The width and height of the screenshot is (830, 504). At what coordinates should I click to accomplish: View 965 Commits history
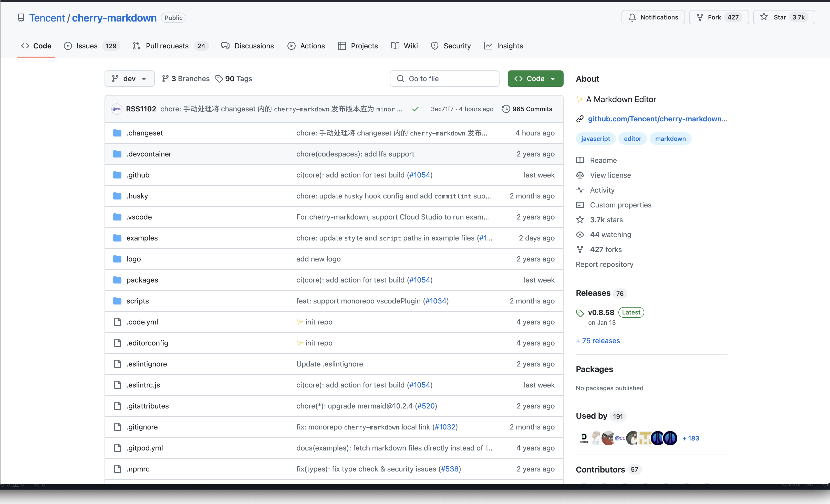tap(527, 109)
